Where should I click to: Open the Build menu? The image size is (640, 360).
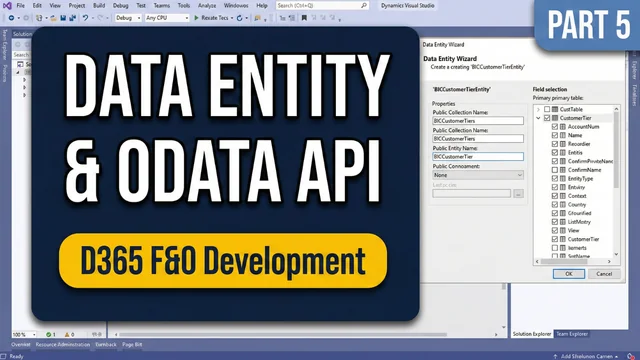[99, 6]
